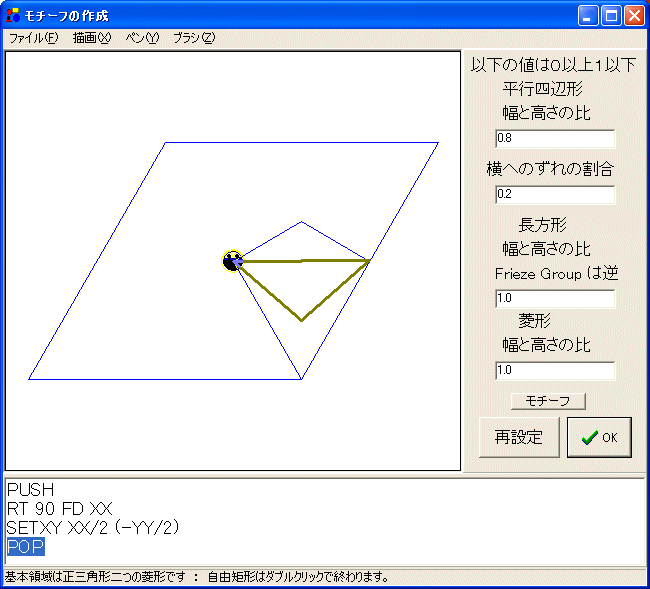The image size is (650, 589).
Task: Click the 以下の値は0以上1以下 heading
Action: (x=553, y=65)
